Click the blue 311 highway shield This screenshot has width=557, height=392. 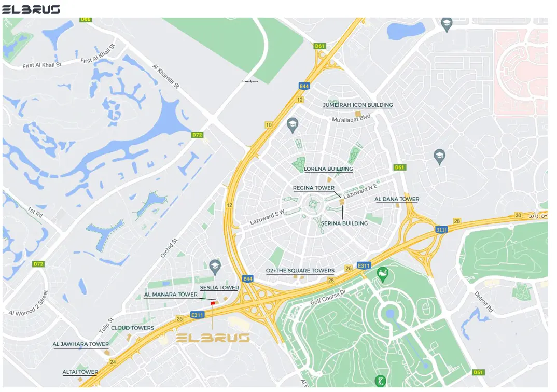pos(441,230)
